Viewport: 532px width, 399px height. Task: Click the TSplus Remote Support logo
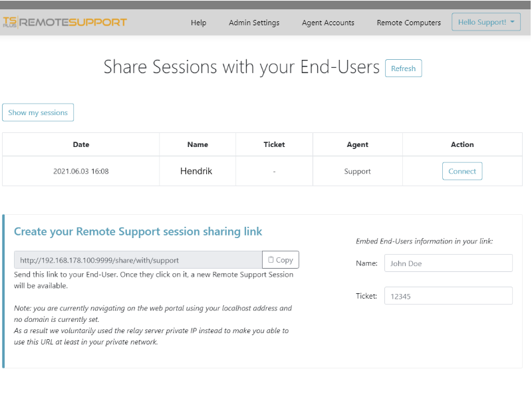(x=65, y=23)
